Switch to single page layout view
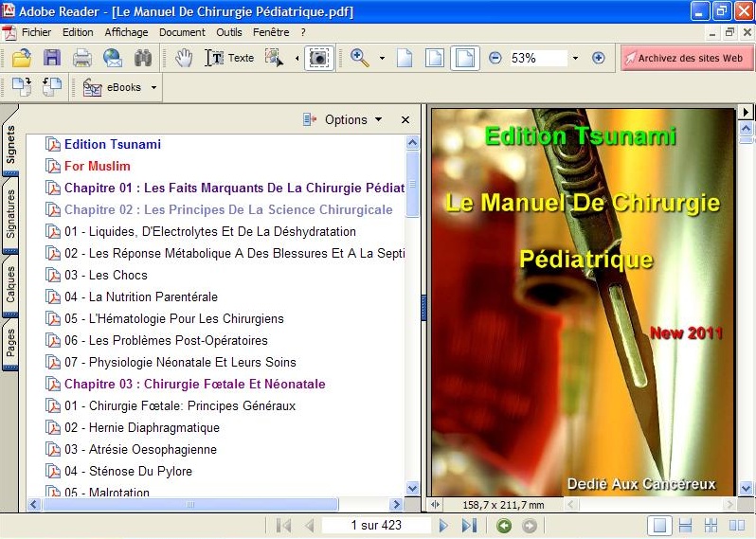Screen dimensions: 756x539 pos(660,526)
